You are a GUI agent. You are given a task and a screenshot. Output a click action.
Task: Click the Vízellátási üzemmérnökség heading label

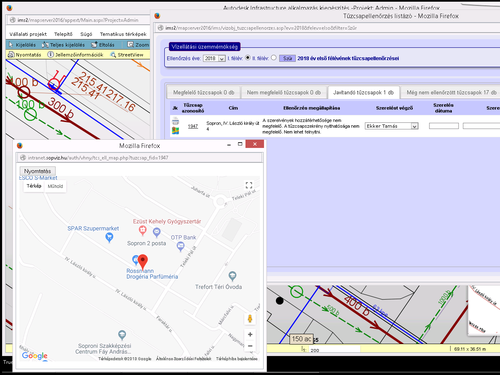204,47
